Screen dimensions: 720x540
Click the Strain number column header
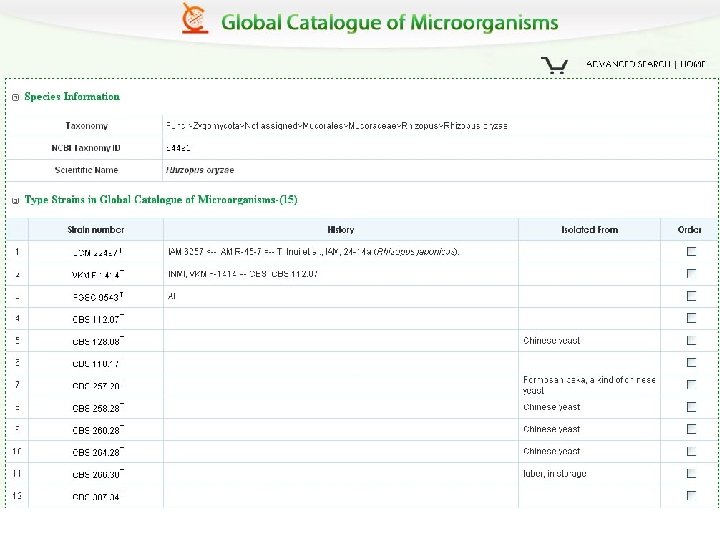pos(96,230)
